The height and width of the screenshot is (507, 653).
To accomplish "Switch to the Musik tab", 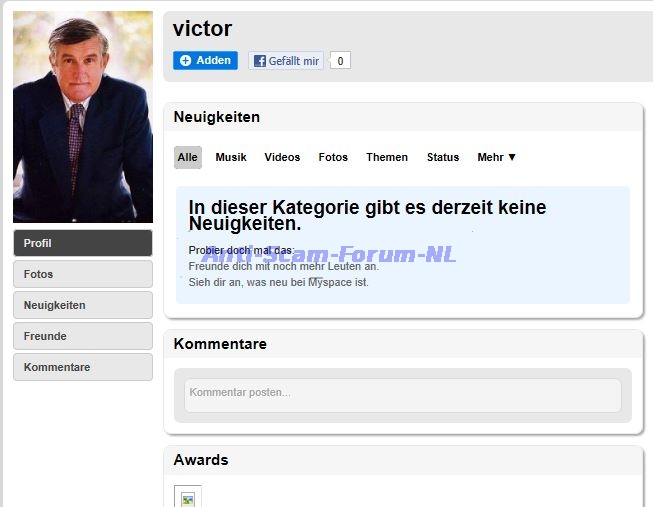I will [231, 157].
